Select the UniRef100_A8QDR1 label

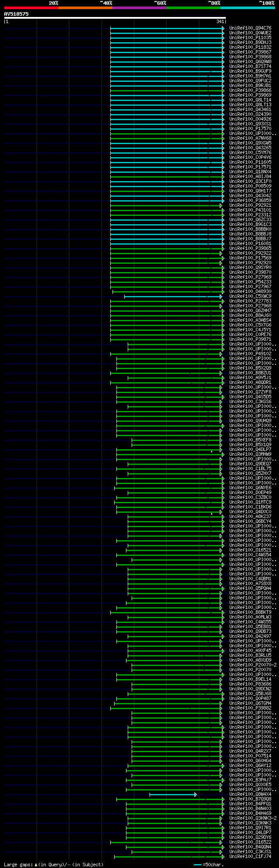point(250,383)
